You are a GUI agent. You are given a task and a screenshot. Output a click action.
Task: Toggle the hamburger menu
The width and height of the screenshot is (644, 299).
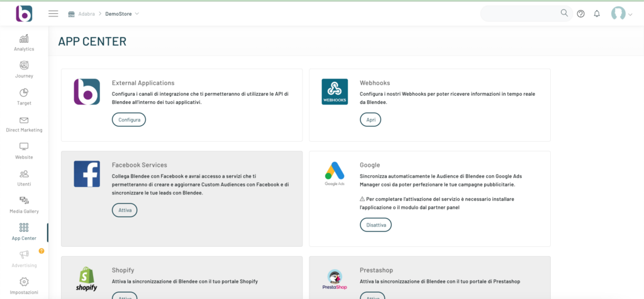53,14
